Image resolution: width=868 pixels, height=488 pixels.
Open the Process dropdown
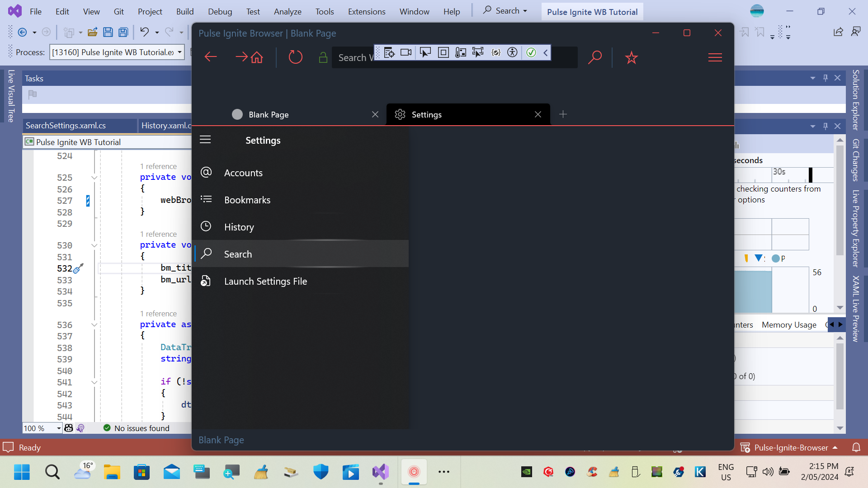(179, 52)
